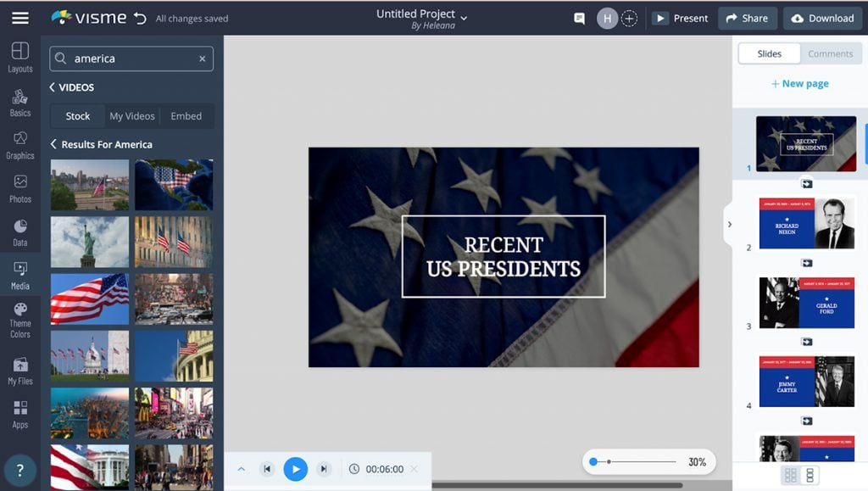The height and width of the screenshot is (491, 868).
Task: Select the Stock videos filter
Action: click(x=76, y=116)
